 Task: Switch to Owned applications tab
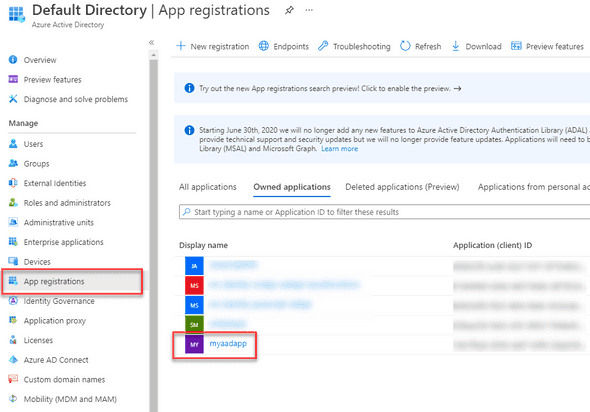[292, 187]
